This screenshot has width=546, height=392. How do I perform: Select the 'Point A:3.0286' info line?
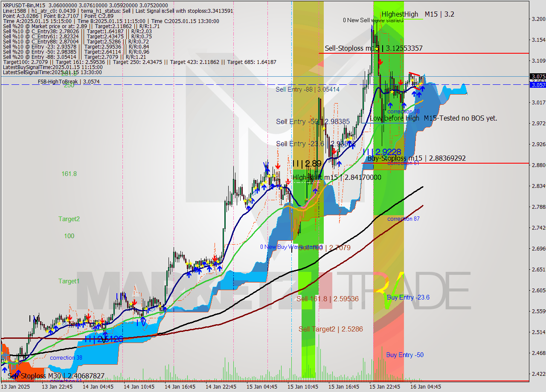tap(58, 15)
